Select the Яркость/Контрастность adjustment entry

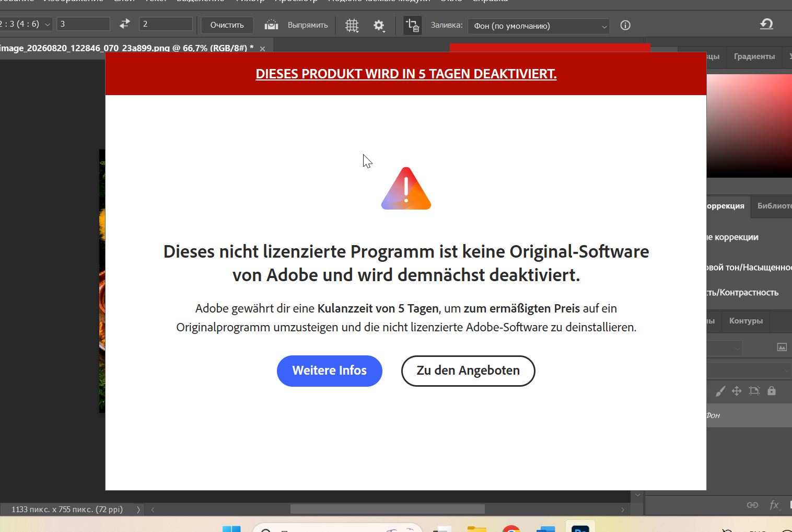point(743,293)
